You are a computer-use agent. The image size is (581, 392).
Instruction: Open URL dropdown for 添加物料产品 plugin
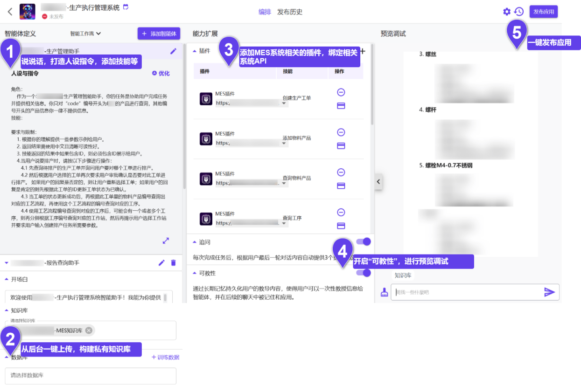[284, 144]
